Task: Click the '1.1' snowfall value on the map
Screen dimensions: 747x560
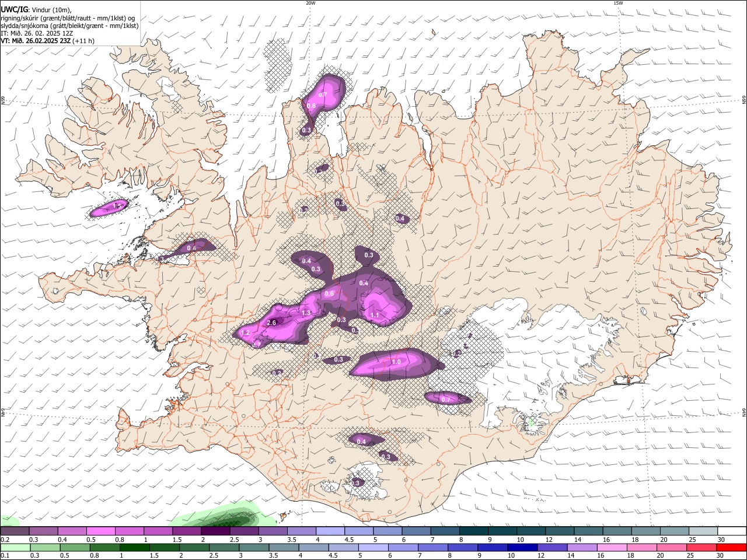Action: pos(375,315)
